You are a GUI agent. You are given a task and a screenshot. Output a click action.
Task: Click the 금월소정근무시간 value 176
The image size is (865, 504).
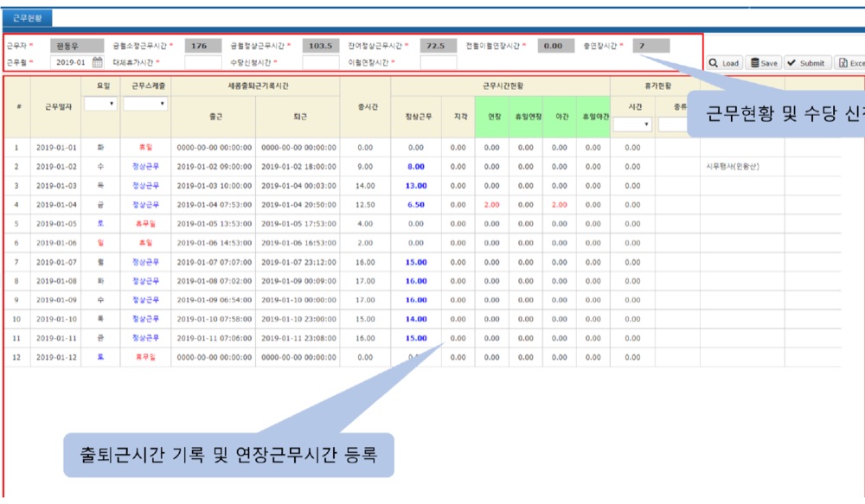[203, 46]
